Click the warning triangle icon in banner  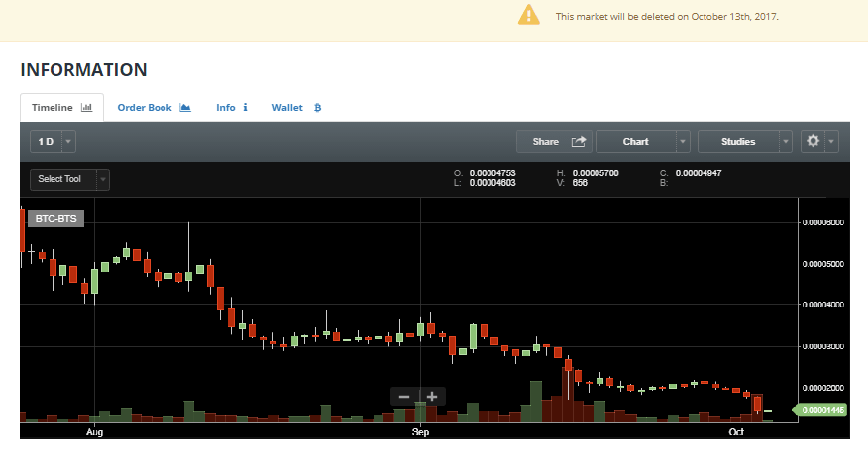click(530, 15)
